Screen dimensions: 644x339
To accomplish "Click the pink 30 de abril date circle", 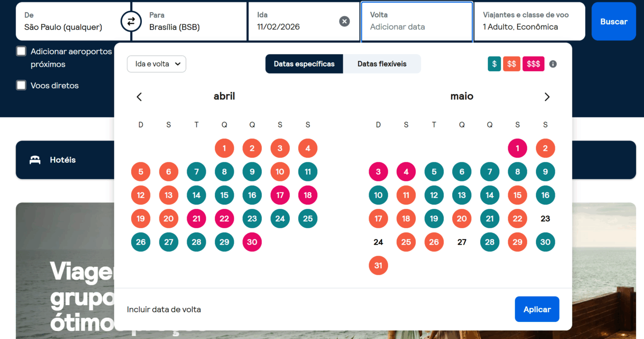I will pos(252,242).
